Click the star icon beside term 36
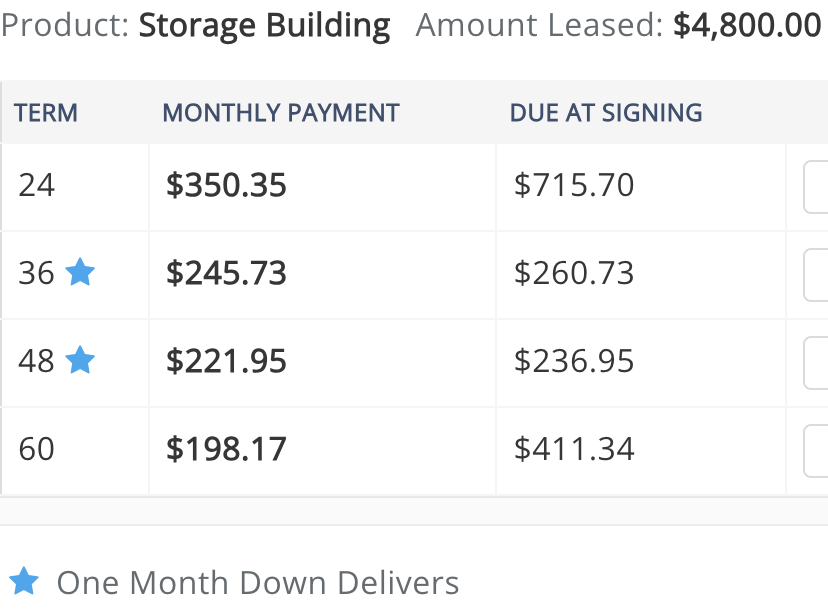This screenshot has width=828, height=612. (x=80, y=272)
